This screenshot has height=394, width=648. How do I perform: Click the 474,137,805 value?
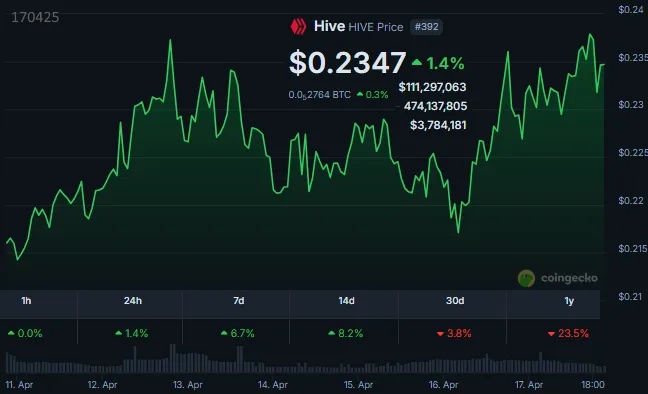(435, 106)
